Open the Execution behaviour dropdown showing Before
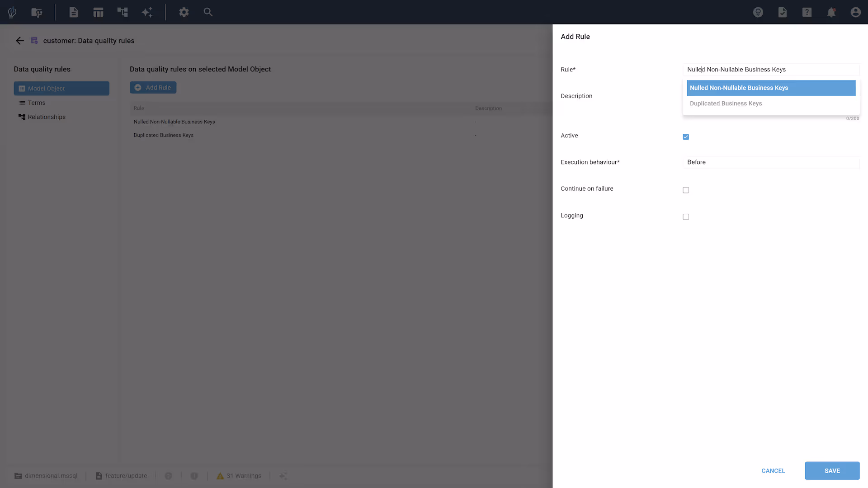Viewport: 868px width, 488px height. (771, 162)
